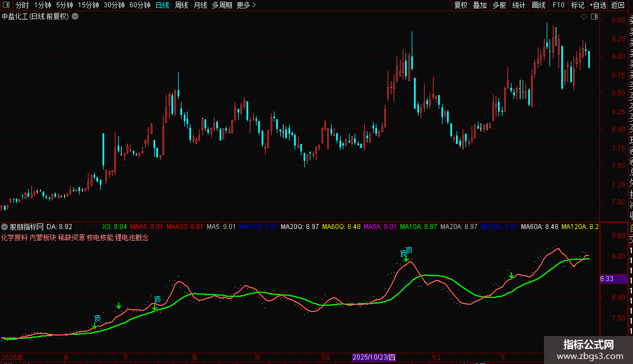Click the red MAA30: 8.81 value

coord(185,227)
